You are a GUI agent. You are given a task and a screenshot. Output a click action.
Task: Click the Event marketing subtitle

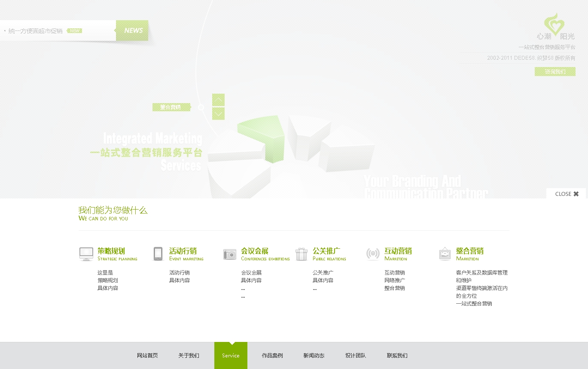(x=186, y=259)
